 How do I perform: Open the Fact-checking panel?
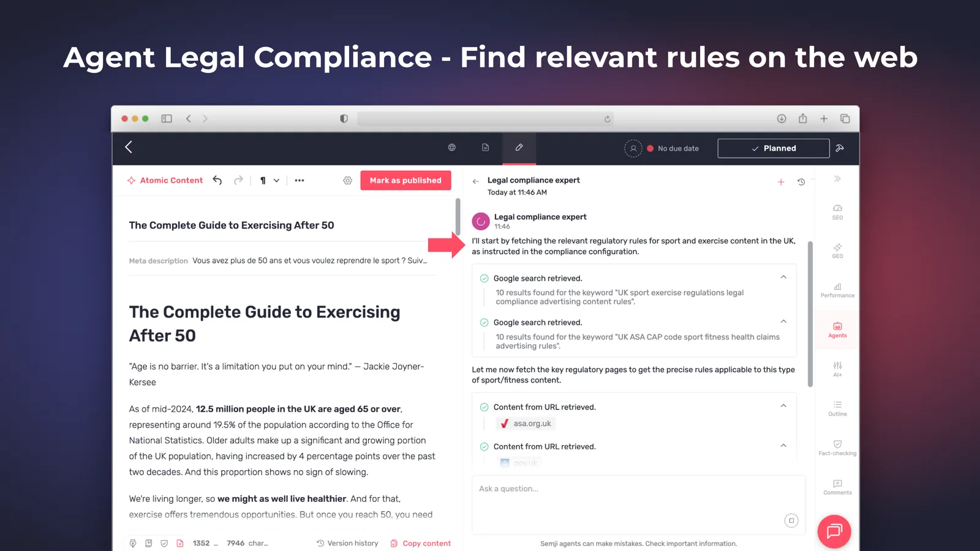pyautogui.click(x=837, y=447)
